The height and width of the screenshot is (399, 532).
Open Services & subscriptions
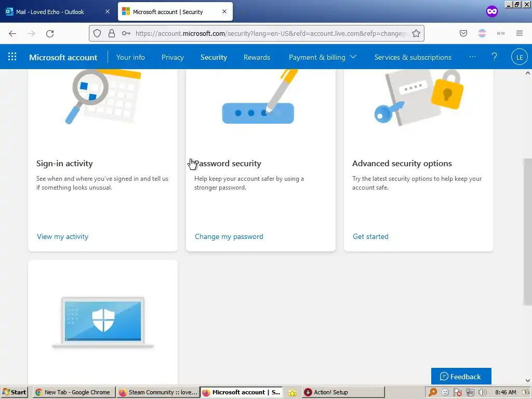413,57
